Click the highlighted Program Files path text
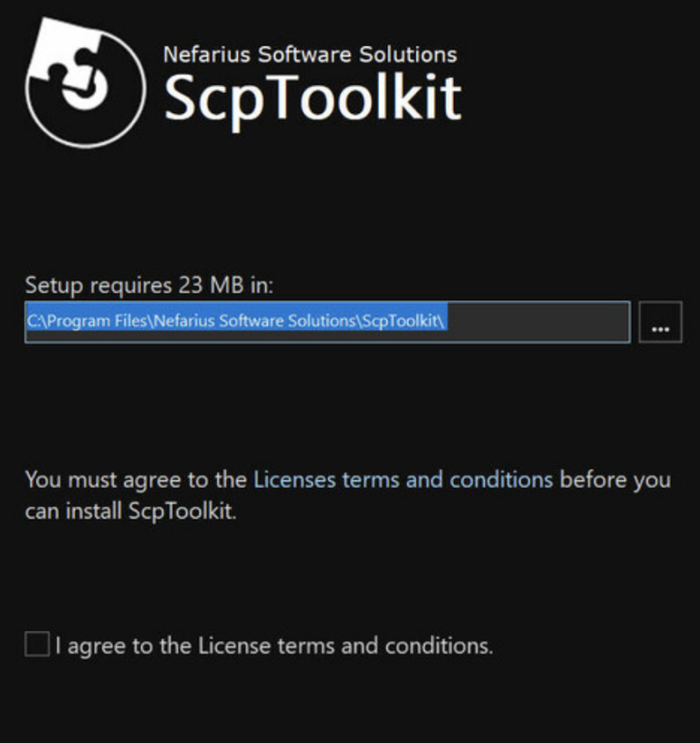Image resolution: width=700 pixels, height=743 pixels. (236, 322)
